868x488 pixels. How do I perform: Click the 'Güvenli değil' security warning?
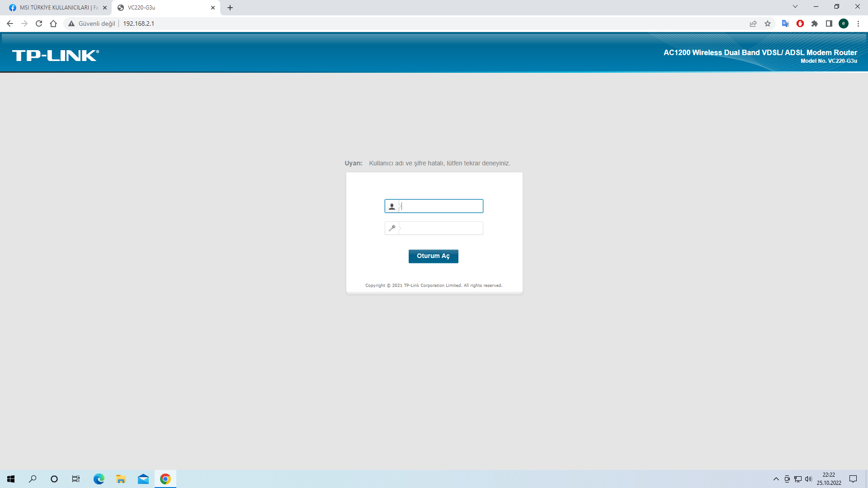[x=92, y=23]
